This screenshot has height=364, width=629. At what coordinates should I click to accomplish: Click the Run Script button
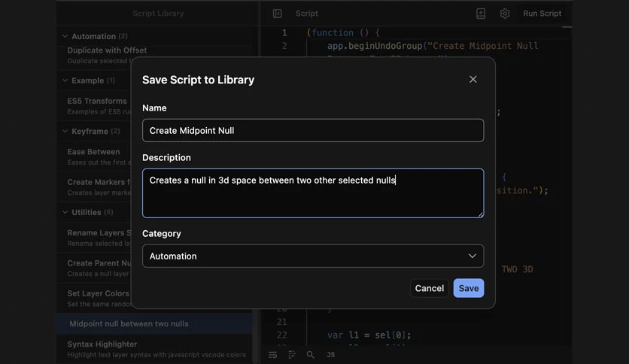[x=542, y=14]
